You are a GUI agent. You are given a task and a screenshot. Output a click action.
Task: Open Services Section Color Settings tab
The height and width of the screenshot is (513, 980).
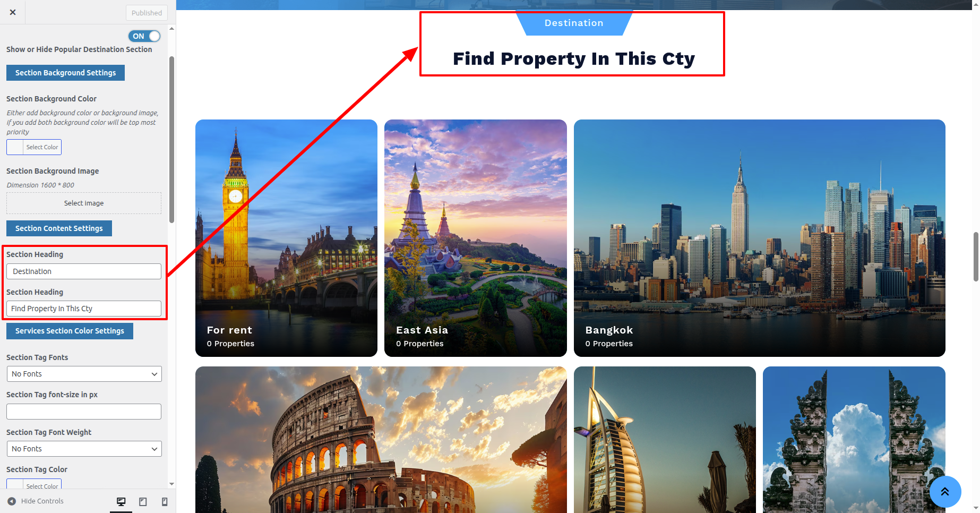point(70,331)
